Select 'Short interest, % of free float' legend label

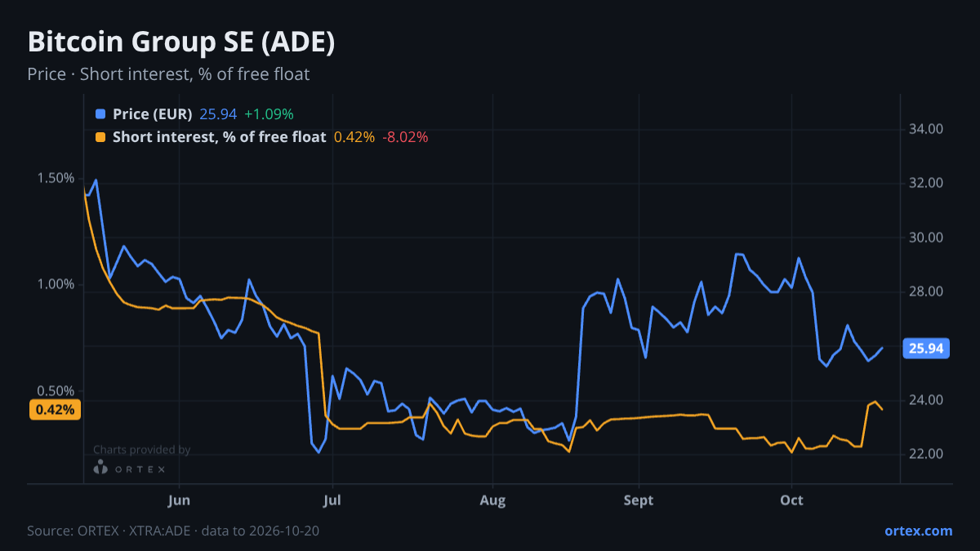point(220,137)
